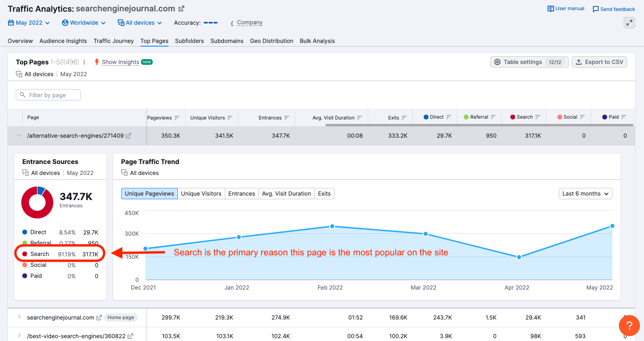Sort by Entrances column icon
The width and height of the screenshot is (644, 341).
point(286,118)
